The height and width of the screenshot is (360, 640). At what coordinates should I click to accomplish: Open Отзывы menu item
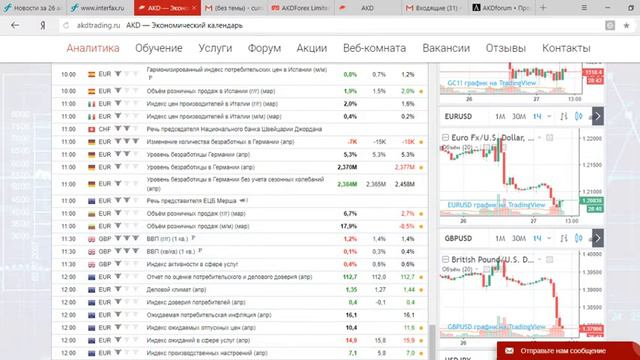[506, 48]
